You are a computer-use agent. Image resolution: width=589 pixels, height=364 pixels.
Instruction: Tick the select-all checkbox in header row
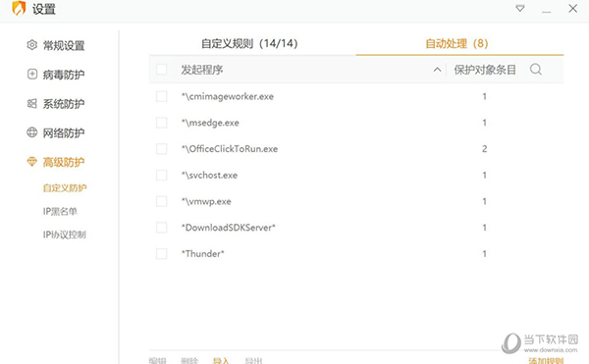pos(162,70)
